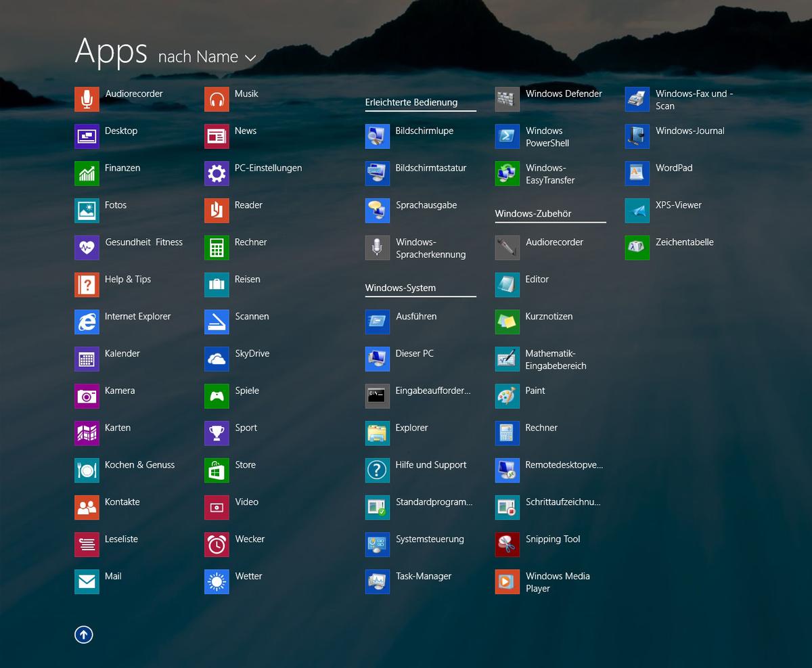Open the Fotos app icon
The width and height of the screenshot is (812, 668).
(x=87, y=211)
